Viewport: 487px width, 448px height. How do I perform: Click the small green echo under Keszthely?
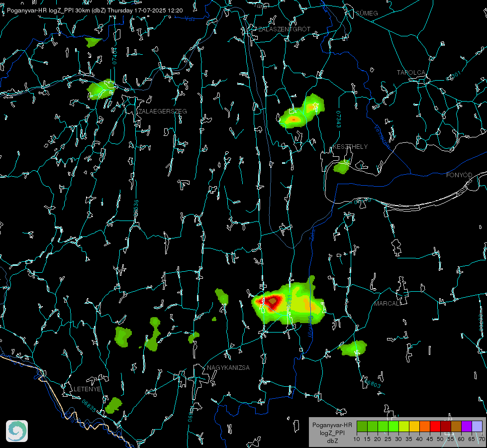(342, 167)
